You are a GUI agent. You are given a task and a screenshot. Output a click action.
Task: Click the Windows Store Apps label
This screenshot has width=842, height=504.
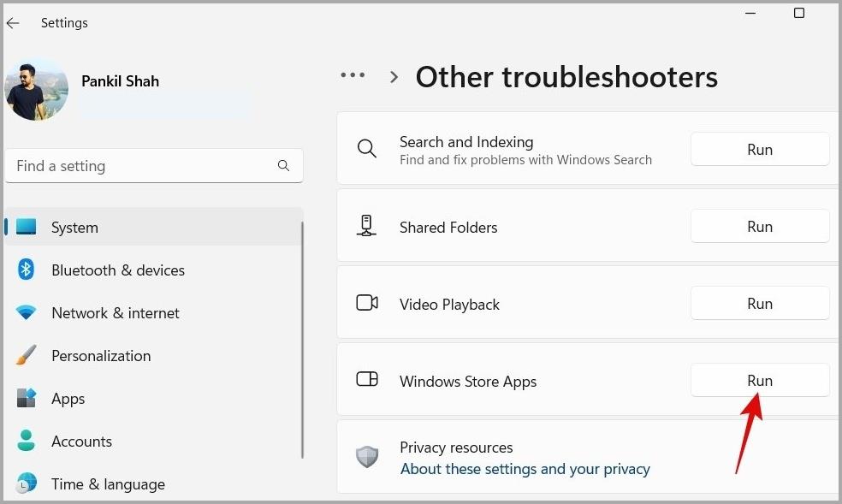(x=468, y=382)
